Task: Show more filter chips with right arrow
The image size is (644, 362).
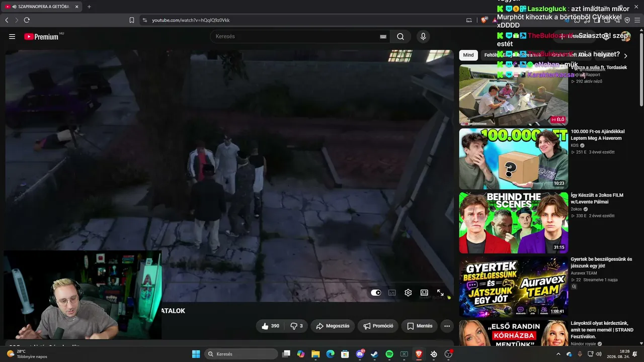Action: tap(625, 56)
